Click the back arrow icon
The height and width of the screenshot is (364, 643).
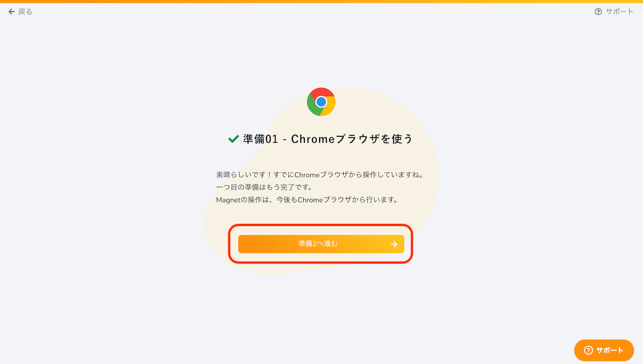(x=12, y=11)
